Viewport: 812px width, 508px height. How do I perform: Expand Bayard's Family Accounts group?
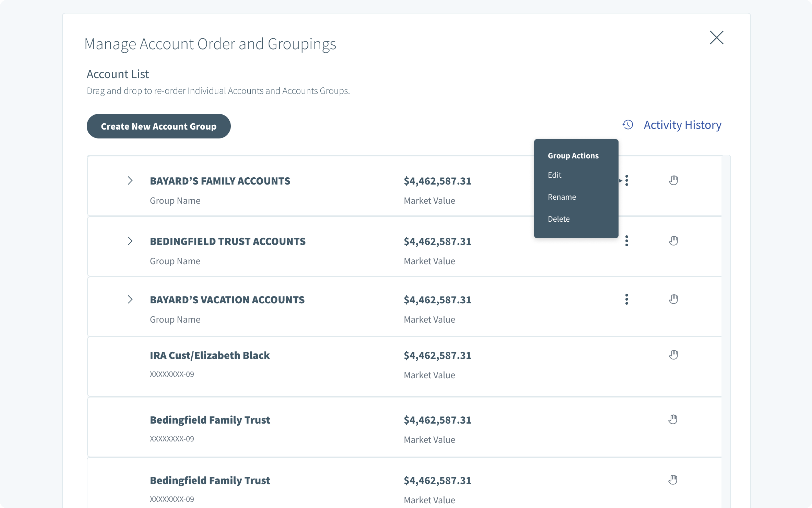coord(130,181)
